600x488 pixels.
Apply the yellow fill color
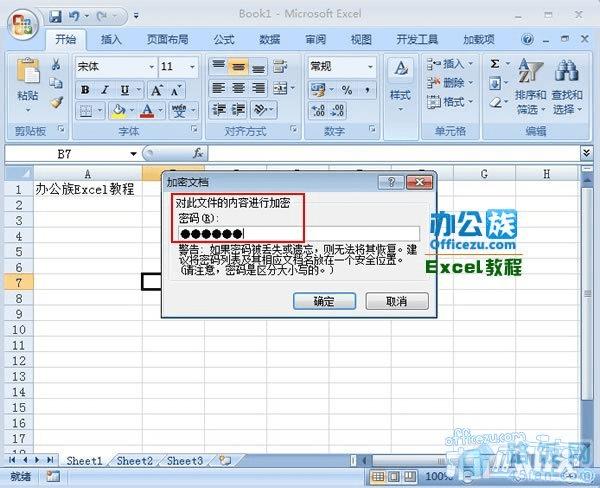(x=118, y=111)
